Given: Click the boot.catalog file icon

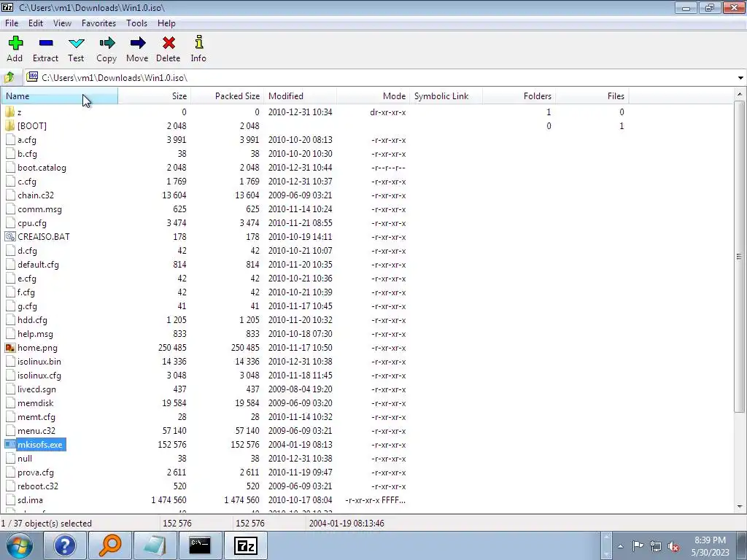Looking at the screenshot, I should click(x=10, y=167).
